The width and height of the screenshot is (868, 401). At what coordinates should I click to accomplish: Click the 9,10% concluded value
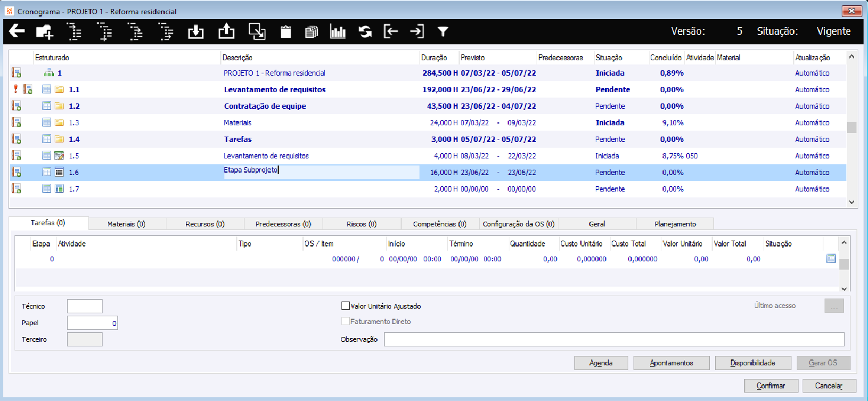pyautogui.click(x=673, y=122)
